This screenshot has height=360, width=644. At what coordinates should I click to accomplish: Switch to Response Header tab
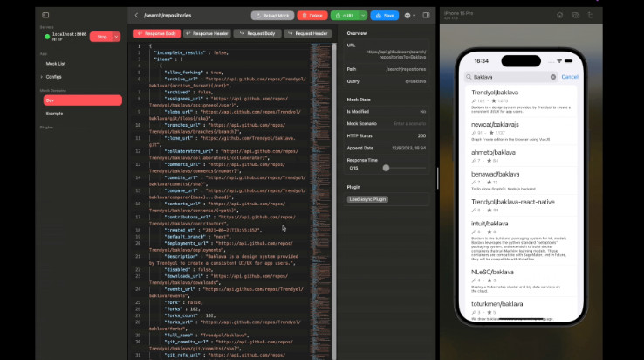tap(207, 33)
